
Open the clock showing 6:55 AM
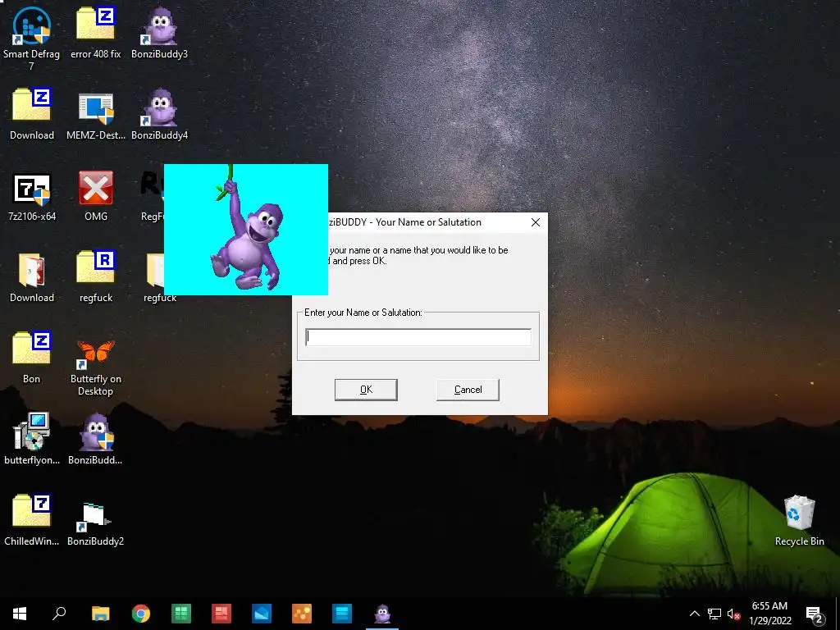(769, 614)
